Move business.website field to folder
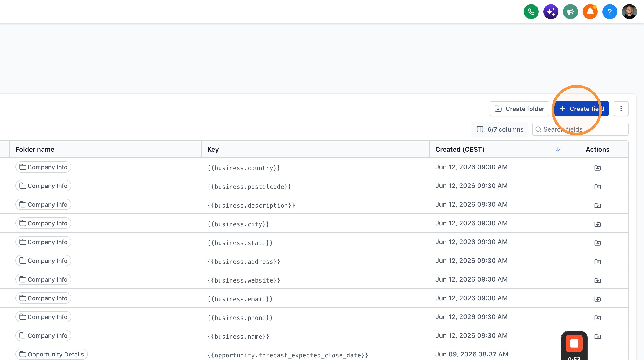The height and width of the screenshot is (360, 644). pyautogui.click(x=597, y=280)
